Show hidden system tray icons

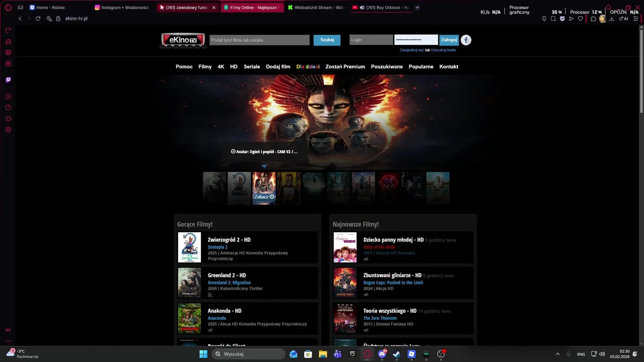[x=557, y=354]
